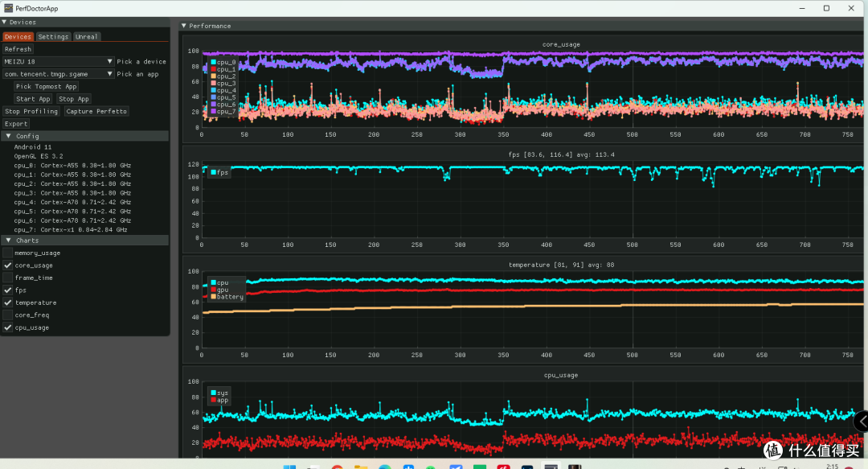Image resolution: width=868 pixels, height=469 pixels.
Task: Click the Refresh button
Action: (18, 49)
